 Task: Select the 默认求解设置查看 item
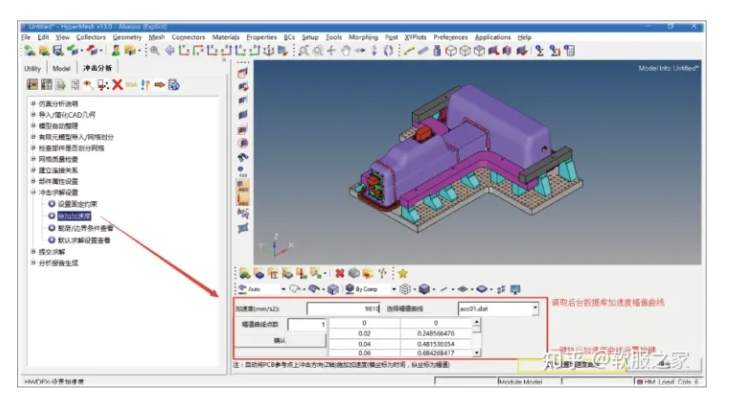click(84, 240)
